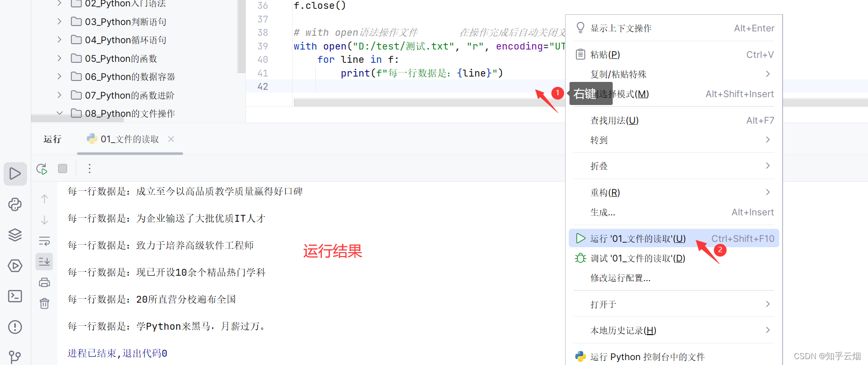Expand the 03_Python判断语句 folder
The height and width of the screenshot is (365, 868).
(x=59, y=22)
